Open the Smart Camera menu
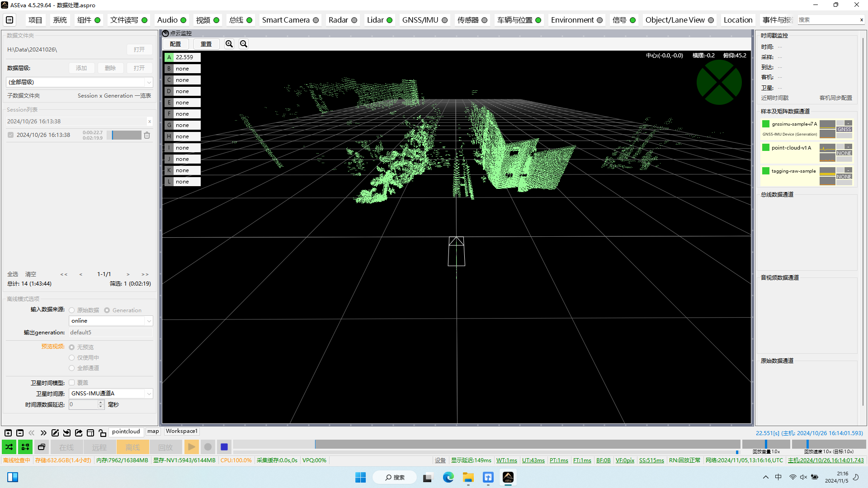Viewport: 868px width, 488px height. (x=290, y=20)
